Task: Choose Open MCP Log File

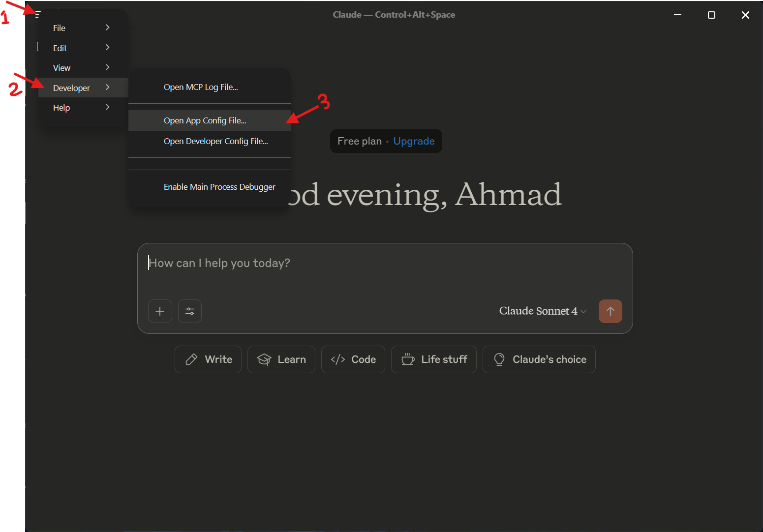Action: point(210,87)
